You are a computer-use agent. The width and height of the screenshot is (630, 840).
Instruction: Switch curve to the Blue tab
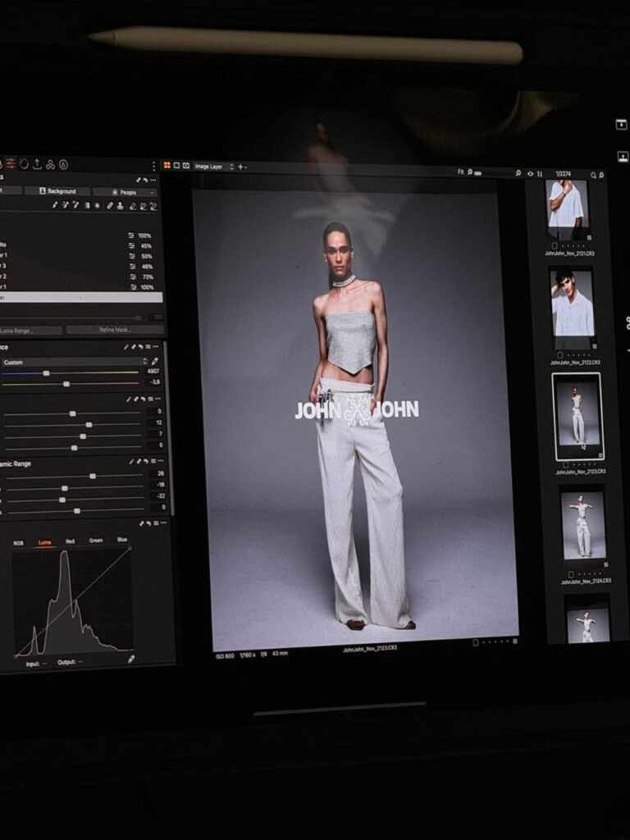[x=121, y=540]
